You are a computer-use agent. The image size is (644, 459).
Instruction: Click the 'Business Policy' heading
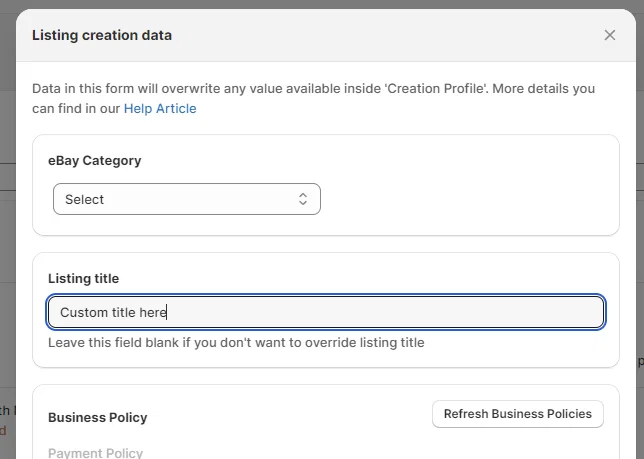click(x=98, y=418)
